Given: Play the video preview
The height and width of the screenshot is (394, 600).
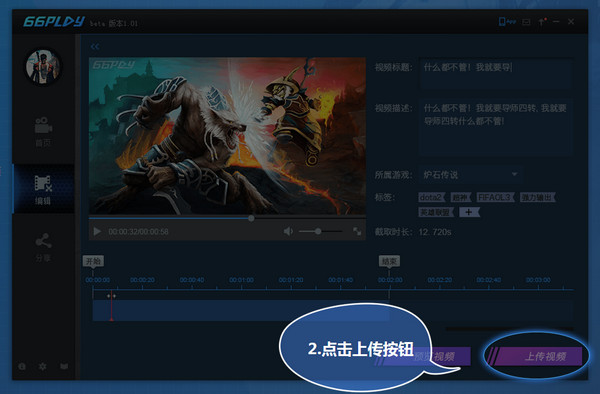Looking at the screenshot, I should click(x=97, y=231).
